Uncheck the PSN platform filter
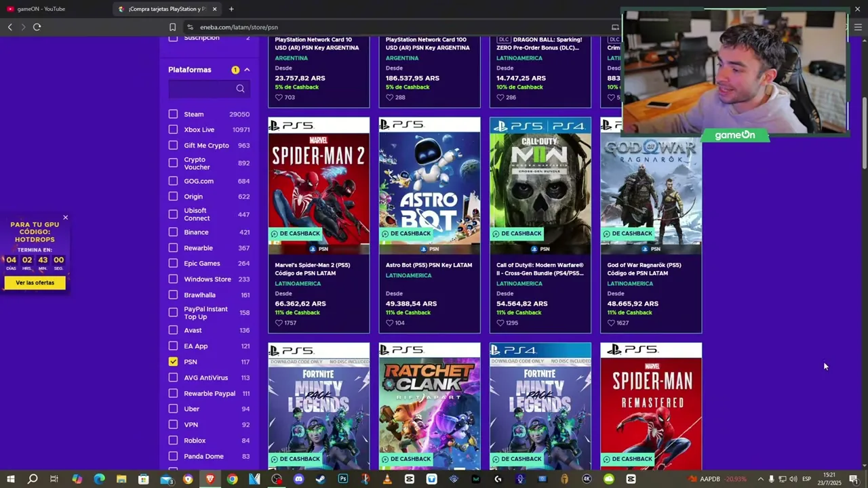 173,362
